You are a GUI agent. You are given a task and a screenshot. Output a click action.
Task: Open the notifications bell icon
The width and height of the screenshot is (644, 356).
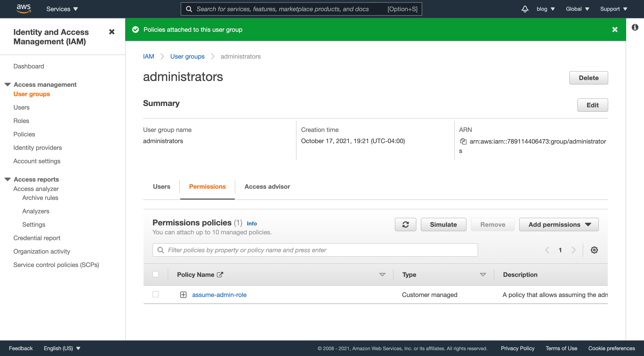525,9
